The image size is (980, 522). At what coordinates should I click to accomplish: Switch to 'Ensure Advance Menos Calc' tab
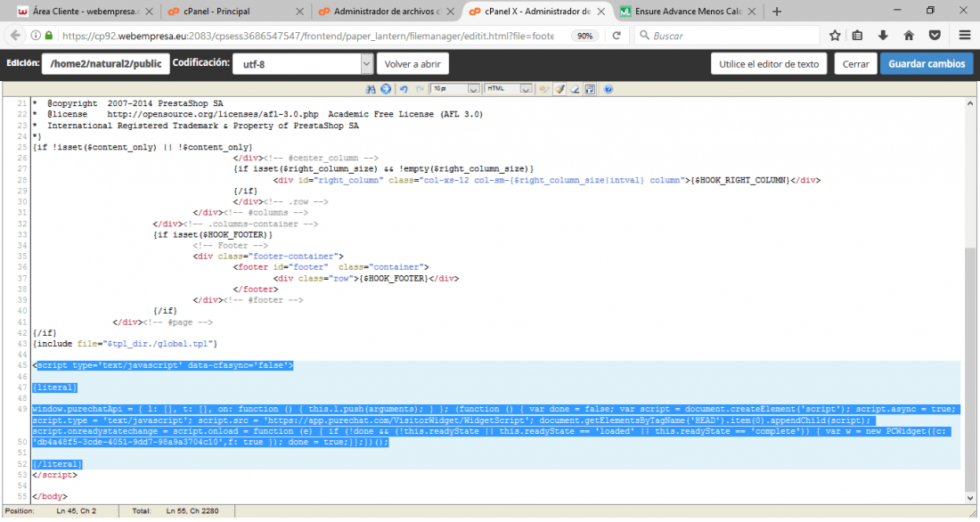(x=688, y=12)
